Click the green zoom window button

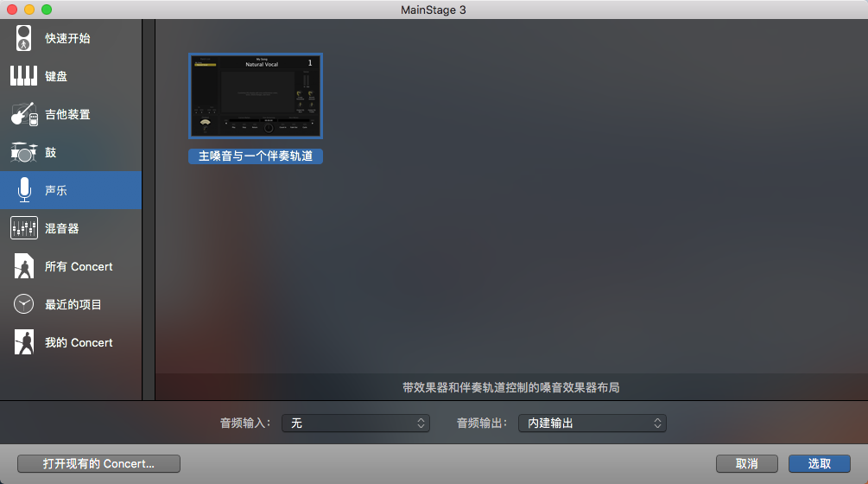tap(47, 10)
